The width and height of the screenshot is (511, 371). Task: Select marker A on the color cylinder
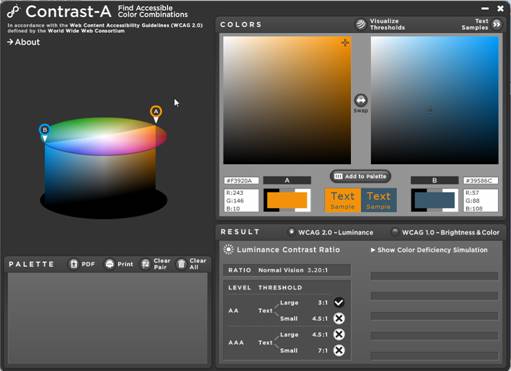[x=156, y=113]
